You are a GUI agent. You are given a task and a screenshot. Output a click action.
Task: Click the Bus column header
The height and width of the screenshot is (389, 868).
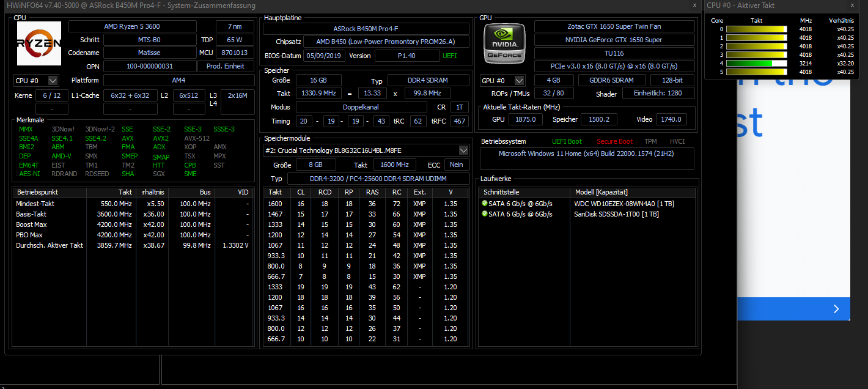pyautogui.click(x=191, y=192)
